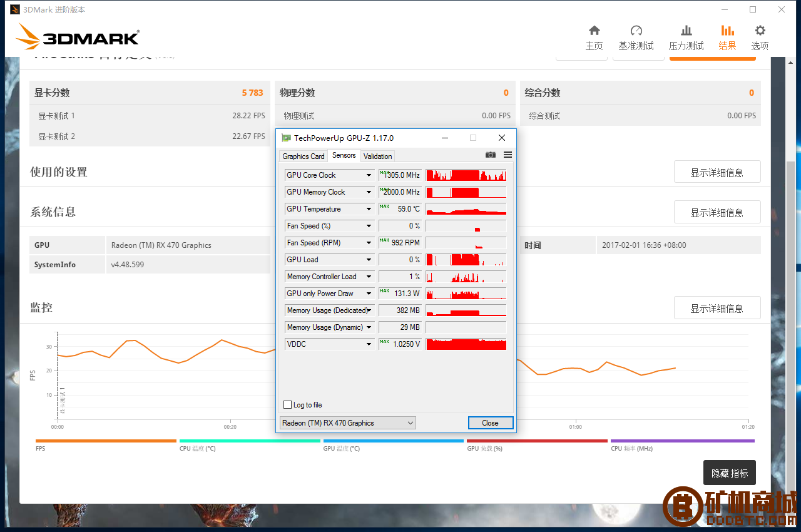
Task: Open 压力测试 stress test icon
Action: coord(686,31)
